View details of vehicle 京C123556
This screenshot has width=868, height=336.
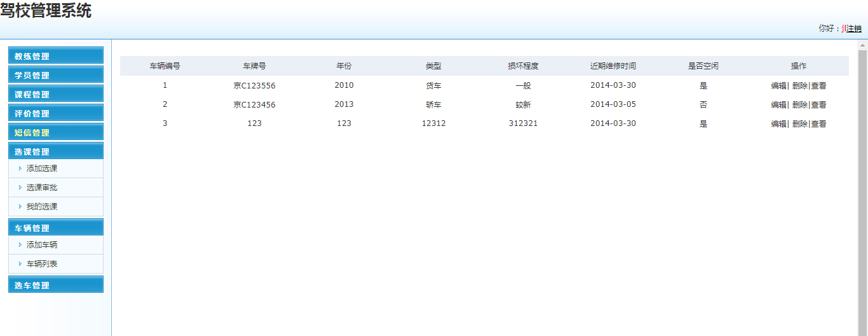click(818, 86)
